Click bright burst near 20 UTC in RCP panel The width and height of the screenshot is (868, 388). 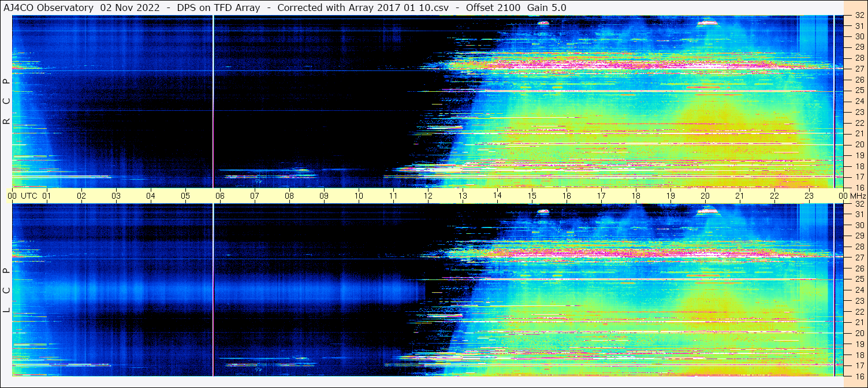707,23
